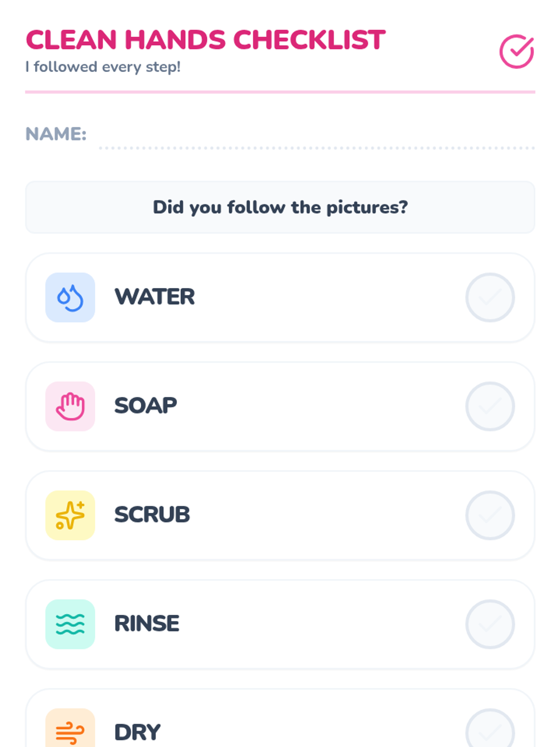The image size is (560, 747).
Task: Click the CLEAN HANDS CHECKLIST title
Action: (205, 40)
